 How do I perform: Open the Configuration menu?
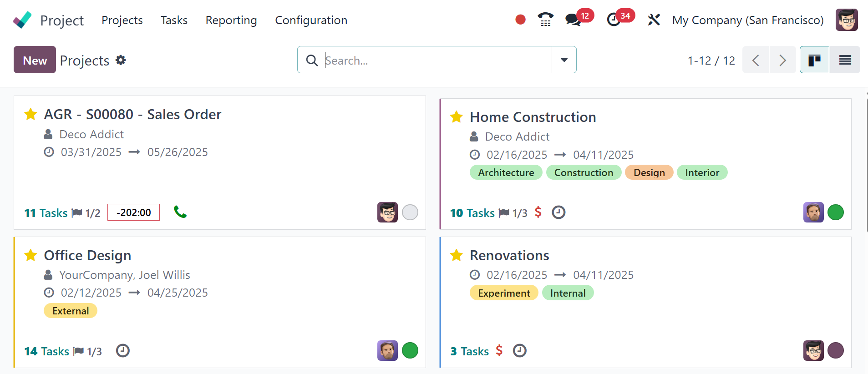click(x=311, y=20)
